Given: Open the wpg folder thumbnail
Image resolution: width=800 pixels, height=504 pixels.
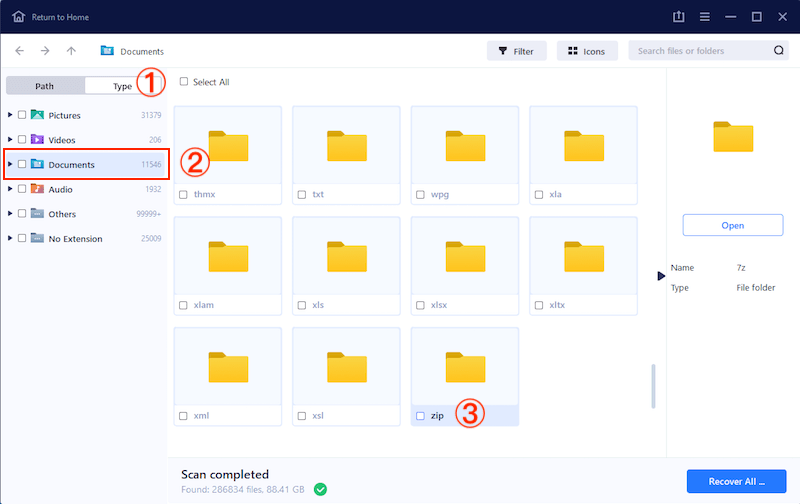Looking at the screenshot, I should [x=465, y=145].
